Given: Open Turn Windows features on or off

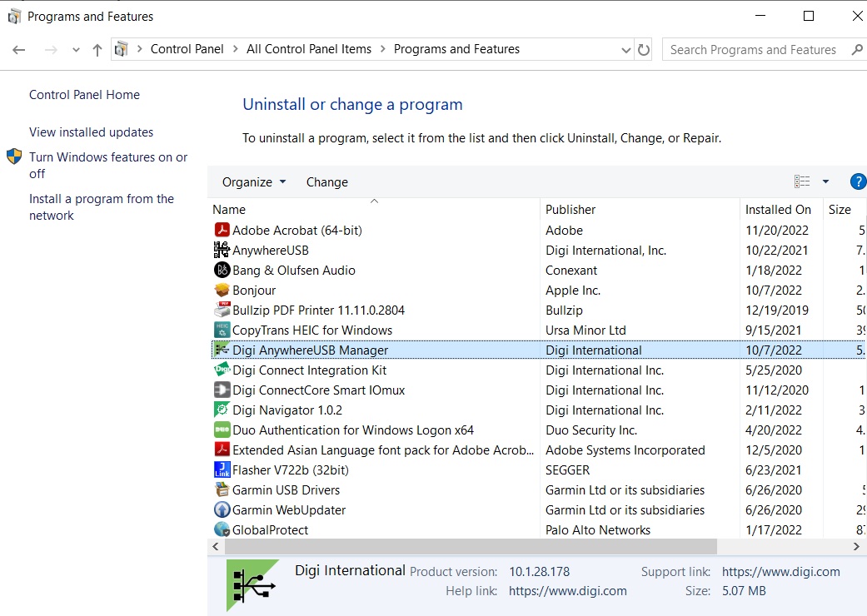Looking at the screenshot, I should click(108, 165).
